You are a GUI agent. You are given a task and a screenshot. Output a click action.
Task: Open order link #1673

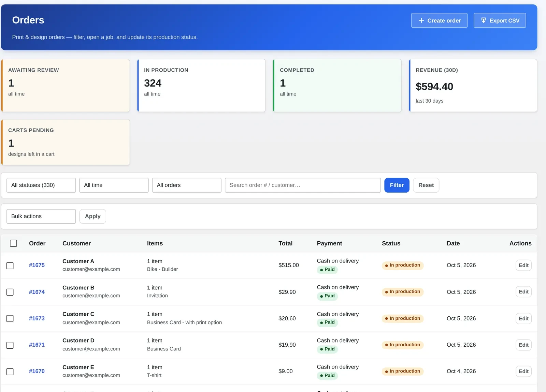click(x=37, y=318)
